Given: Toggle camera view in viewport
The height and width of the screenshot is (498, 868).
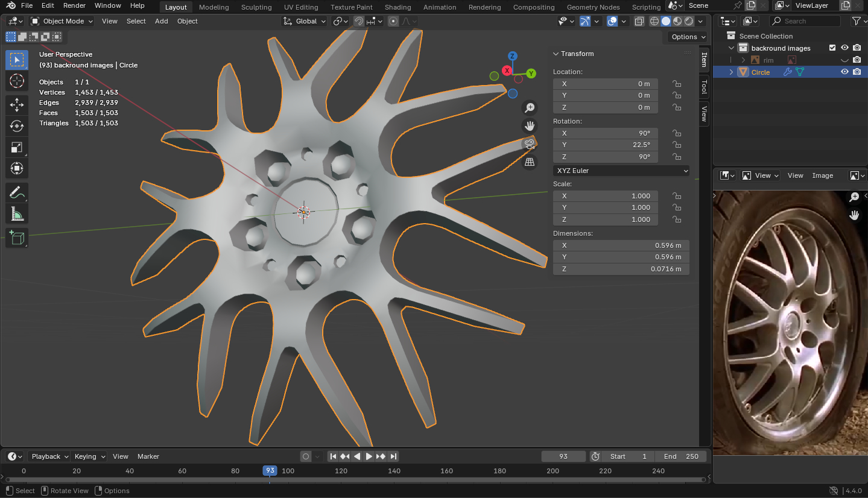Looking at the screenshot, I should click(x=530, y=144).
